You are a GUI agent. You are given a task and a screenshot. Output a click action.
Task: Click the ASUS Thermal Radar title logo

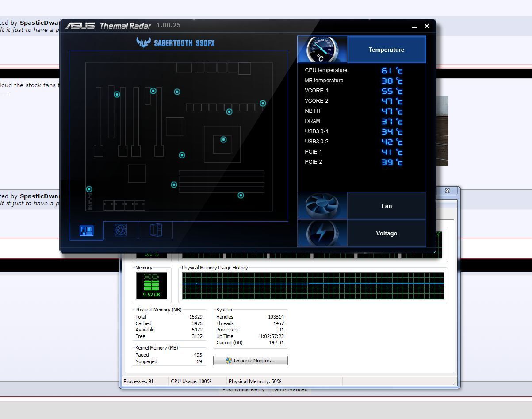(108, 26)
